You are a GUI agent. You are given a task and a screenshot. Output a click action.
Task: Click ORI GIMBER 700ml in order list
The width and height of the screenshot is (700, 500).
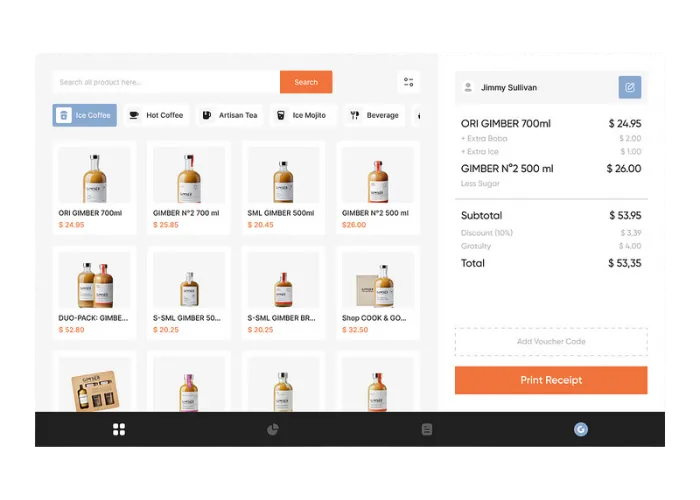(505, 124)
